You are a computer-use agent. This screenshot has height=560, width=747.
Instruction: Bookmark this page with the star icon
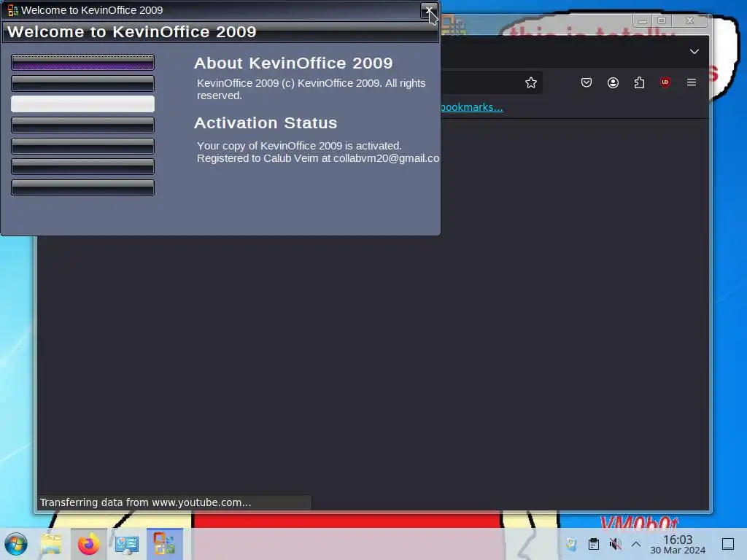[x=531, y=82]
